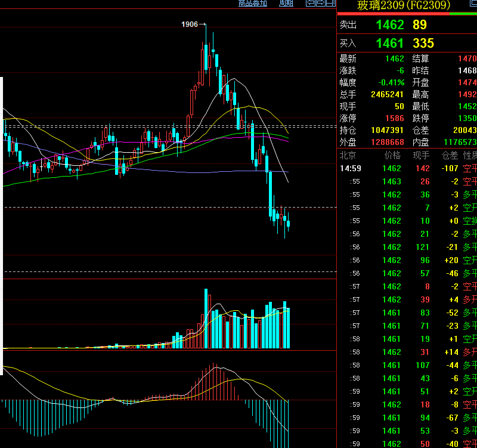
Task: Click the 持仓 open interest value 1047391
Action: (x=387, y=130)
